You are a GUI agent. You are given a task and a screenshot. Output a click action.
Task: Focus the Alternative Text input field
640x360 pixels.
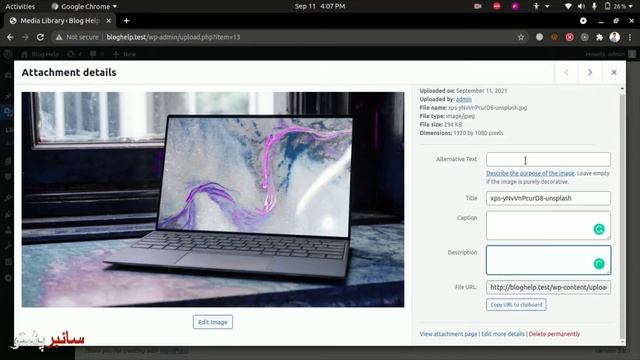pos(548,159)
